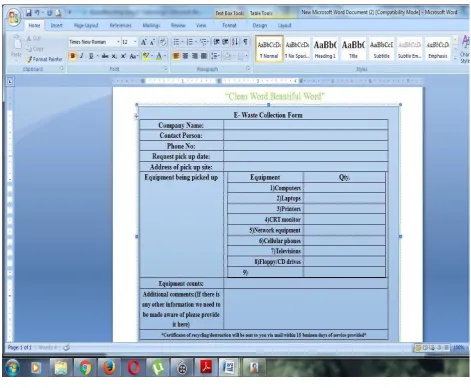Viewport: 471px width, 388px height.
Task: Toggle Underline formatting
Action: pyautogui.click(x=90, y=56)
